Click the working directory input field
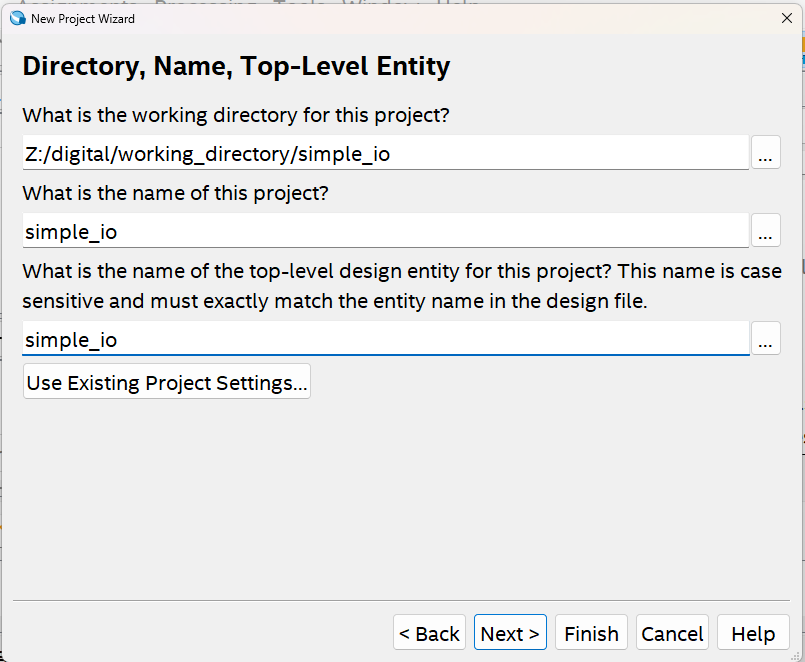The width and height of the screenshot is (805, 662). point(386,153)
